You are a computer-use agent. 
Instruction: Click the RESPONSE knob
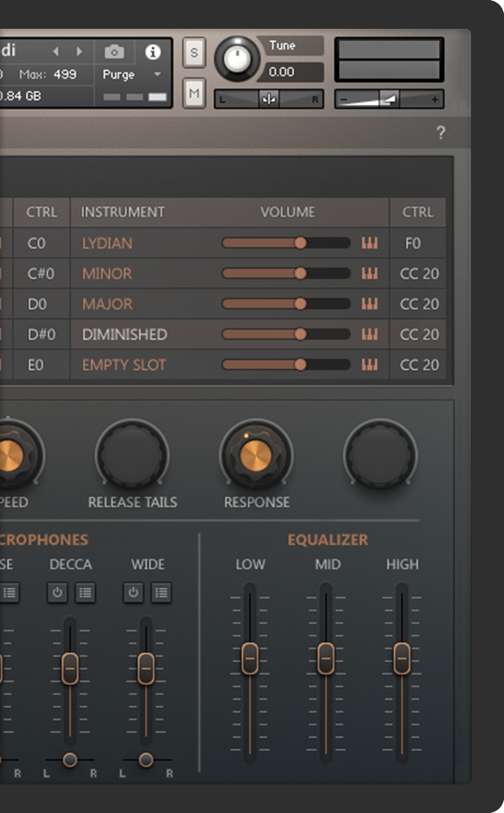[256, 456]
